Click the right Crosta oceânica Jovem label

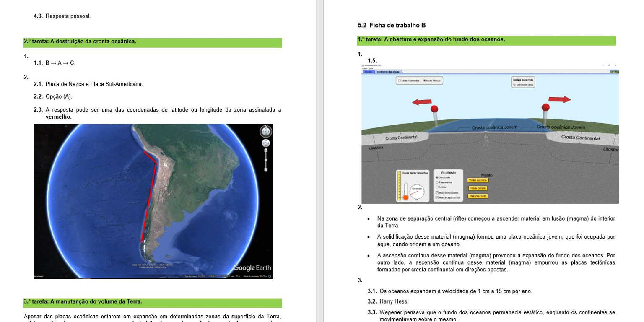(x=561, y=127)
